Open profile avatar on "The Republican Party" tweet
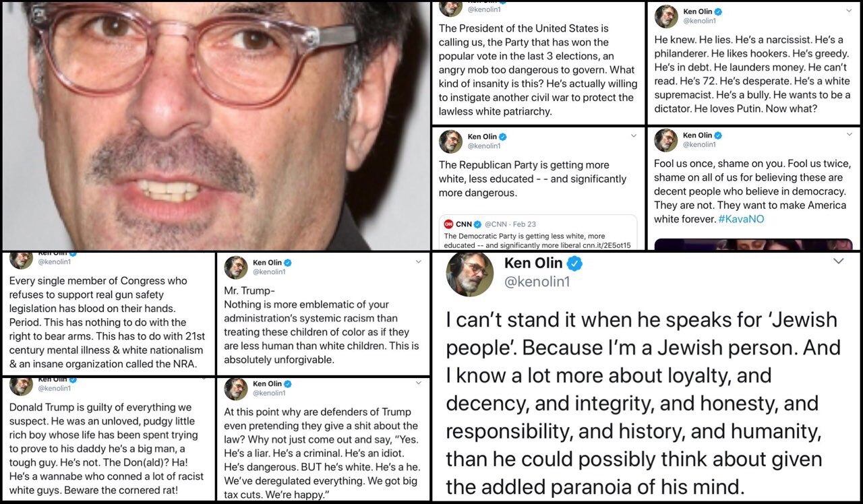 [450, 141]
